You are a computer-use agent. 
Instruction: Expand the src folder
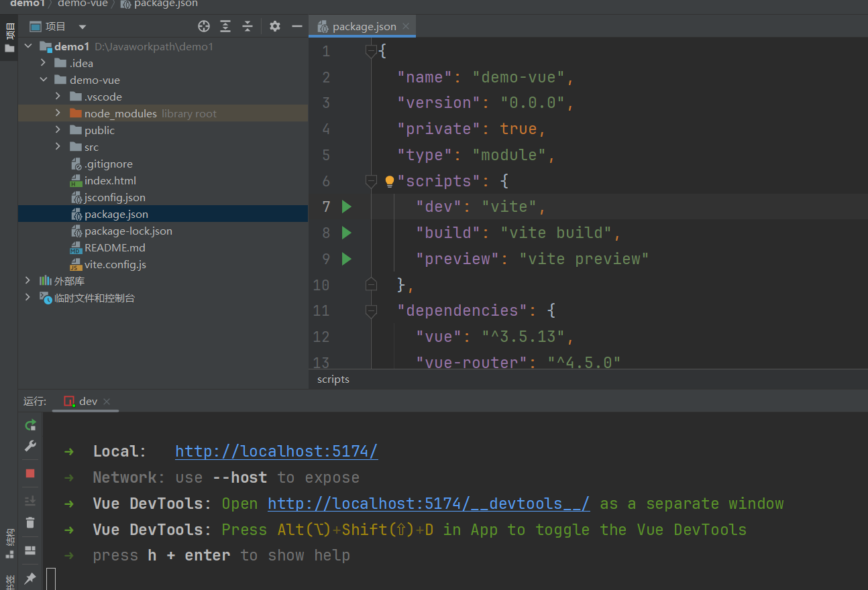[x=58, y=147]
